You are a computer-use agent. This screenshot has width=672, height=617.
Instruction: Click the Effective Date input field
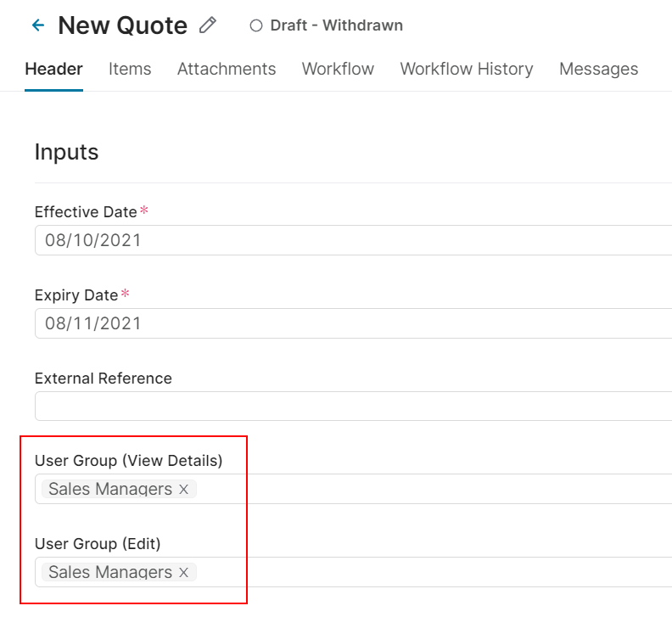point(353,240)
